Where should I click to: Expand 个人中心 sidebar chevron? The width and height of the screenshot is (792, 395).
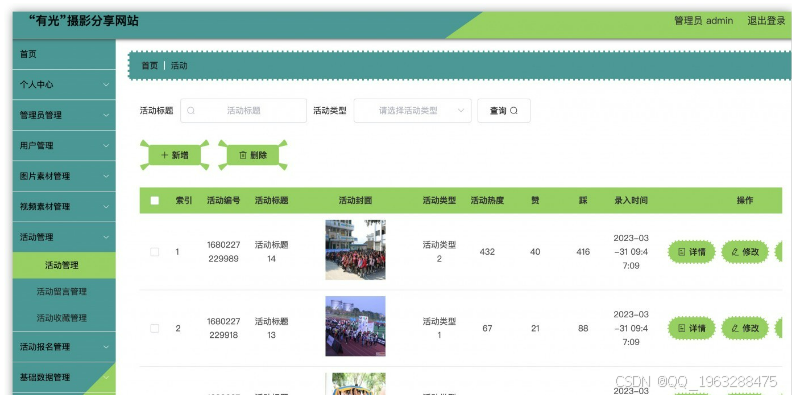pyautogui.click(x=106, y=84)
